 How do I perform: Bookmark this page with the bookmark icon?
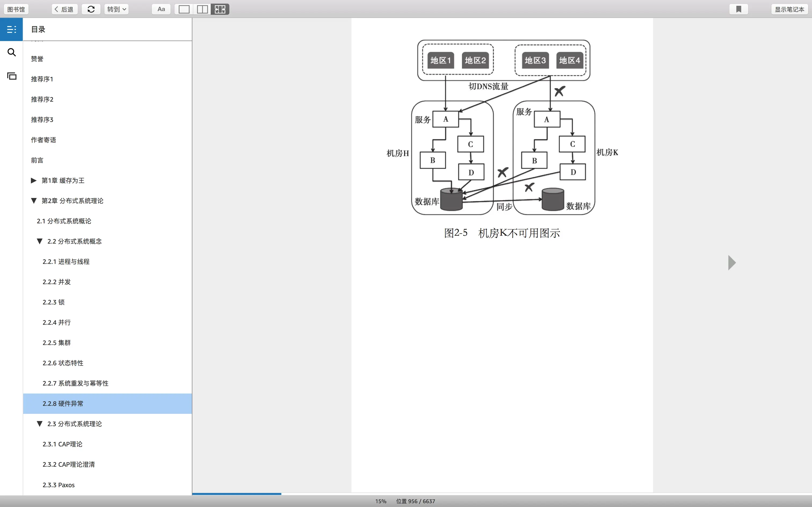738,9
